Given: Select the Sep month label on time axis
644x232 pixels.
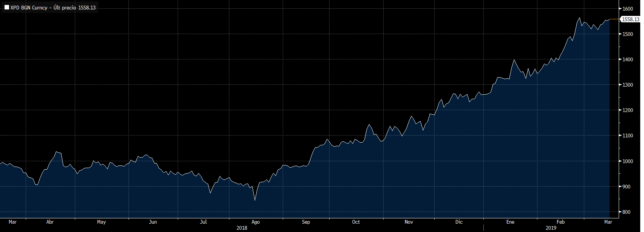Looking at the screenshot, I should (306, 222).
